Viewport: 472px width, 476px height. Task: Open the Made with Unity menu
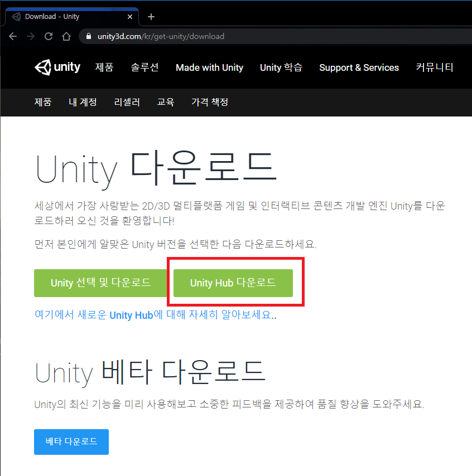[x=209, y=67]
